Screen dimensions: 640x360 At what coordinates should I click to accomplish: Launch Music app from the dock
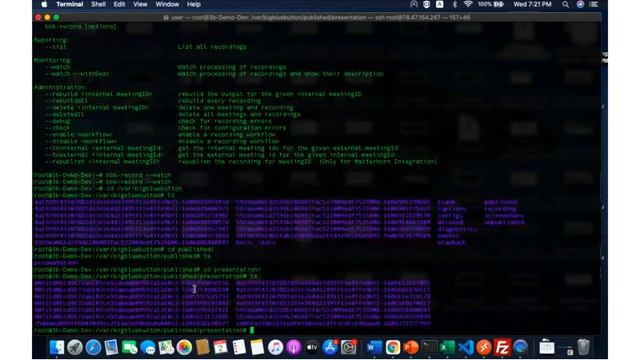[276, 347]
